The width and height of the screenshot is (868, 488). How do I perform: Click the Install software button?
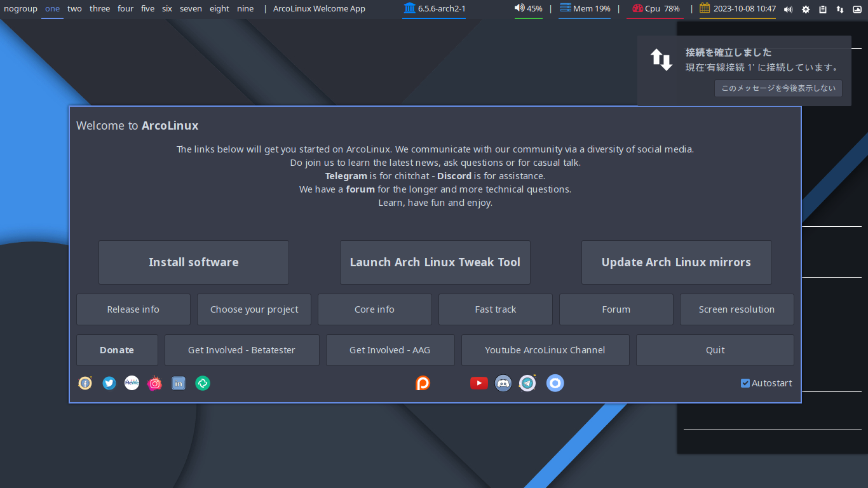pyautogui.click(x=194, y=262)
